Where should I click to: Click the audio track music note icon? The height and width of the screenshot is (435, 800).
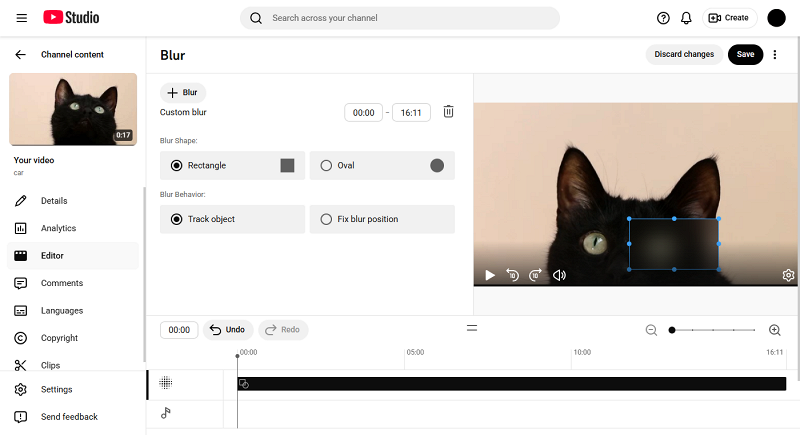click(165, 413)
